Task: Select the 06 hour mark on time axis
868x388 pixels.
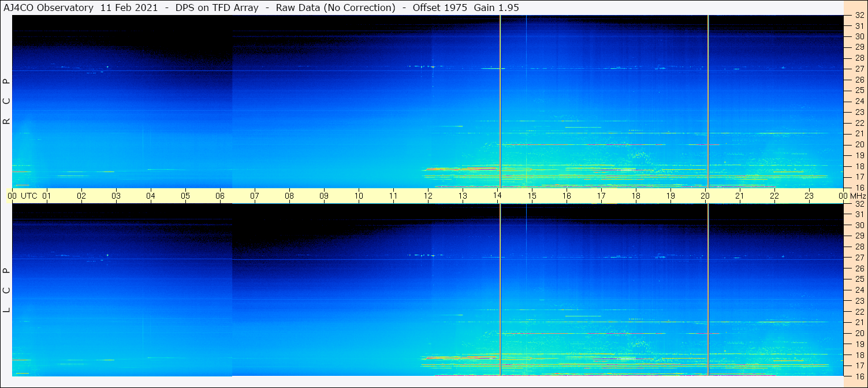Action: point(220,196)
